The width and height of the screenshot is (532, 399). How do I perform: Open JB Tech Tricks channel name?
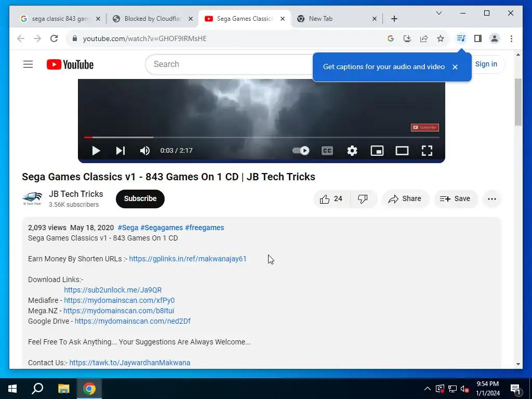[76, 194]
